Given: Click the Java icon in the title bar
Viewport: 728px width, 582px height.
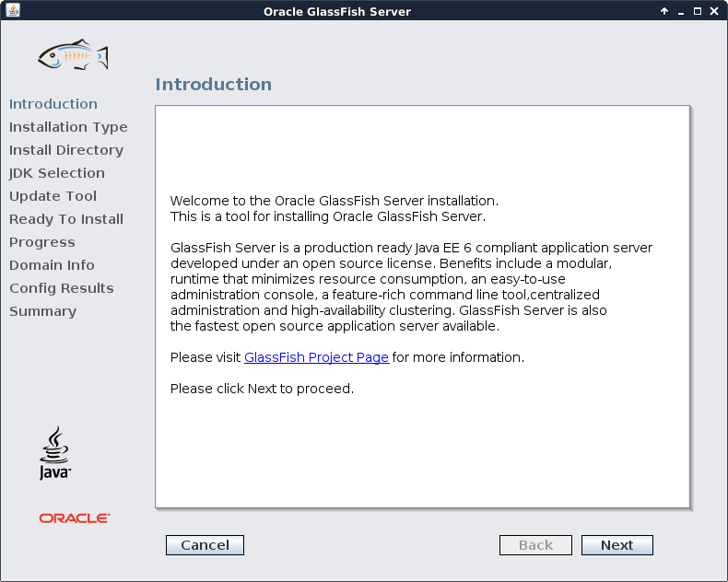Looking at the screenshot, I should [x=13, y=10].
